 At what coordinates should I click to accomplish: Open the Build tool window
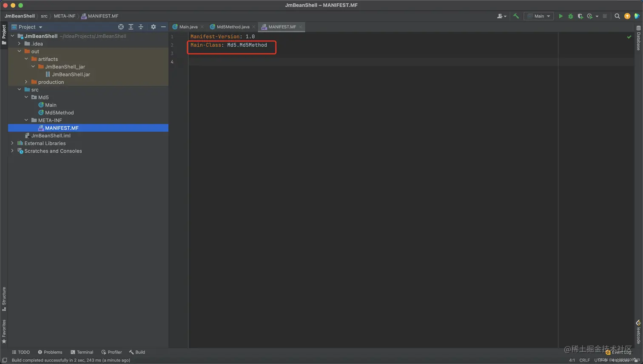pos(137,352)
